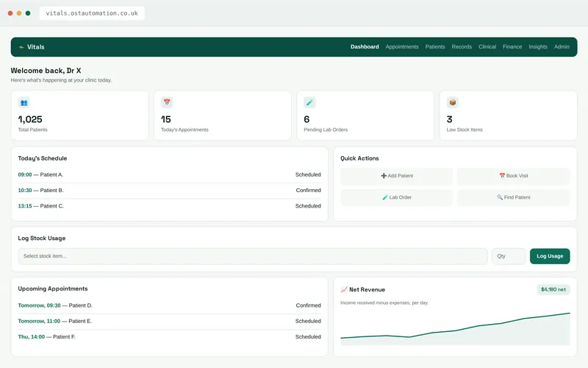
Task: Select the 10:30 Patient B. schedule row
Action: tap(170, 191)
